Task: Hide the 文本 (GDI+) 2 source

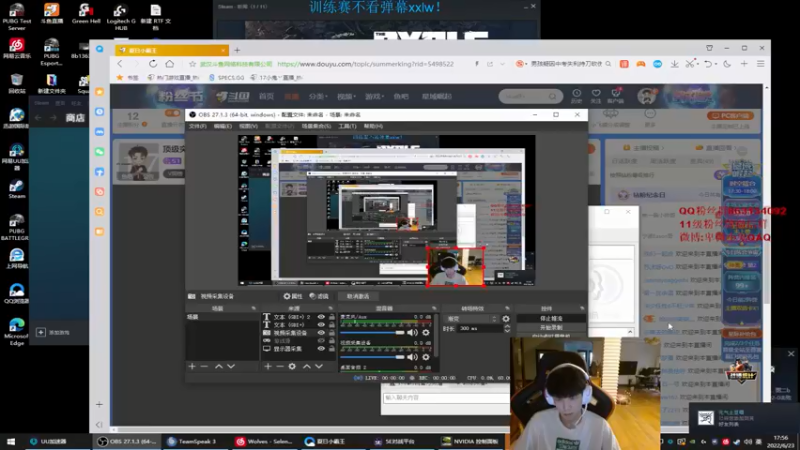Action: [x=321, y=317]
